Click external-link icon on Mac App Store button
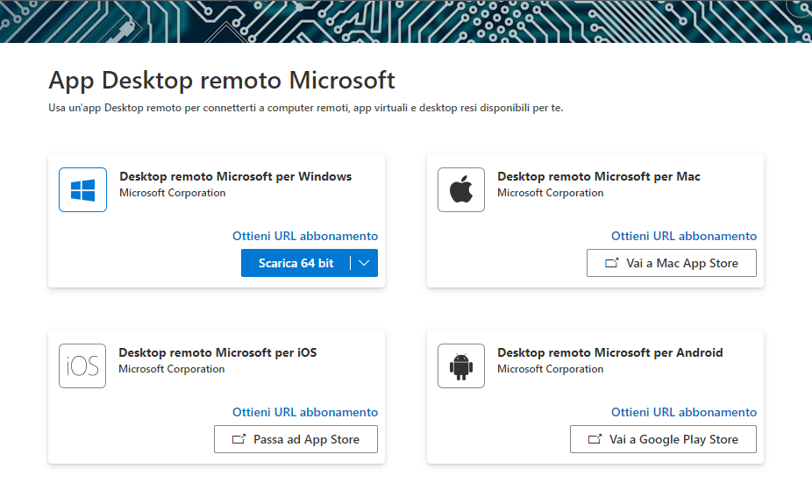Viewport: 812px width, 504px height. point(611,263)
